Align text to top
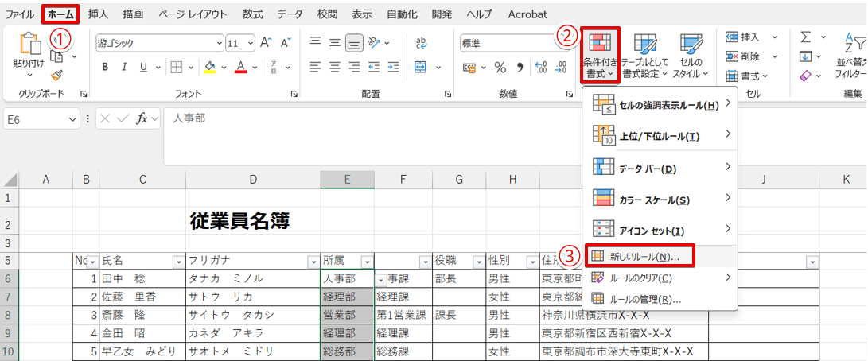The width and height of the screenshot is (868, 361). coord(316,41)
